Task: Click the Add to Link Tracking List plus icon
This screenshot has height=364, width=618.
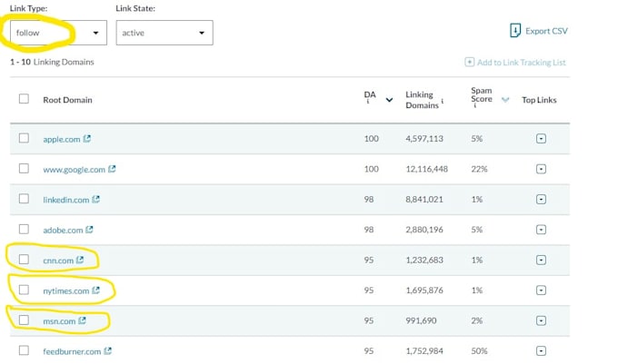Action: click(x=469, y=62)
